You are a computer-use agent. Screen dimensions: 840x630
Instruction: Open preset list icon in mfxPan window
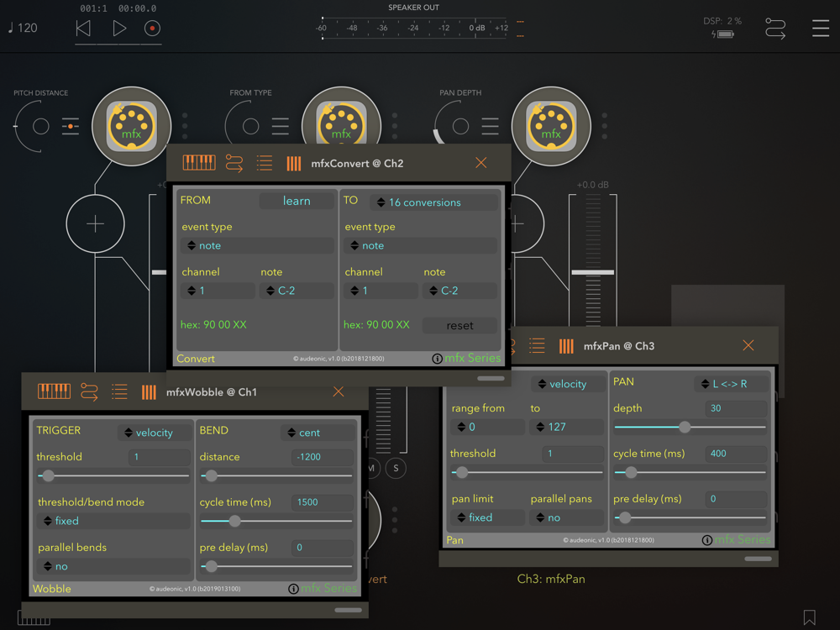[537, 345]
